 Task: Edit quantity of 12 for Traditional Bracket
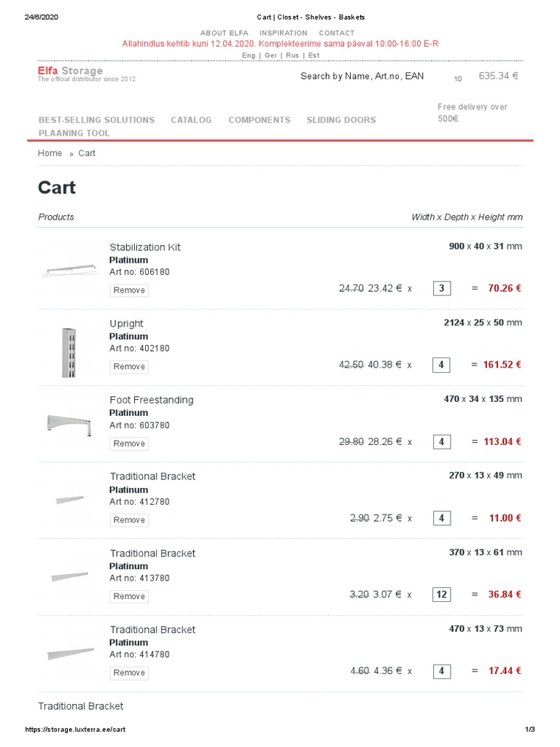point(441,595)
